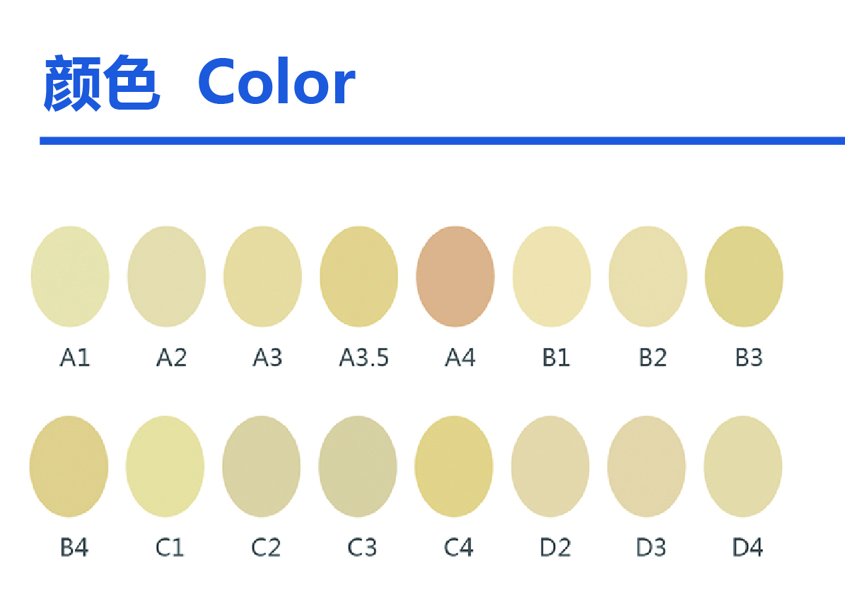Pick the C4 shade oval
Viewport: 845px width, 616px height.
(x=454, y=466)
